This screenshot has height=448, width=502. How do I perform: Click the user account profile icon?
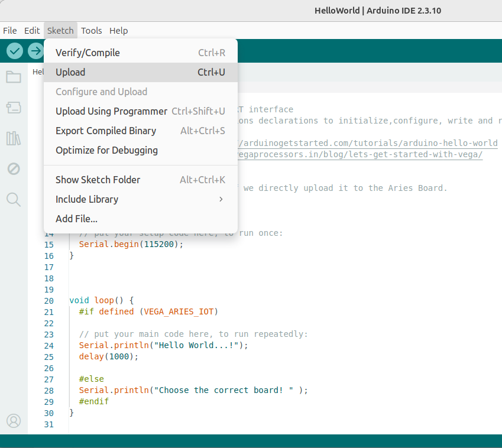14,421
